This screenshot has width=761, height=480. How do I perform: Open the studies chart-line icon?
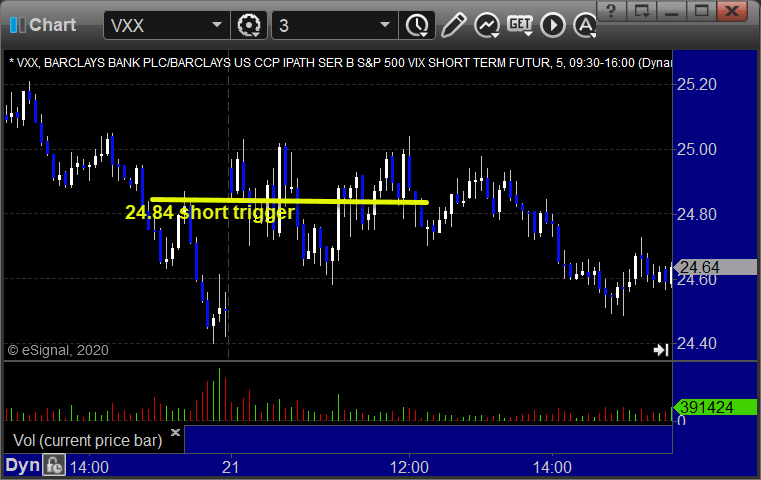(x=487, y=25)
